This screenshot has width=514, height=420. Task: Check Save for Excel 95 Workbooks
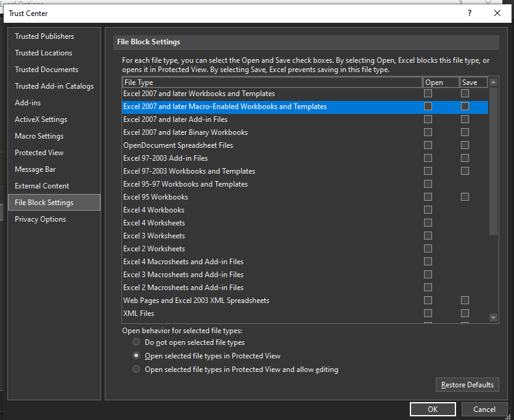point(465,197)
